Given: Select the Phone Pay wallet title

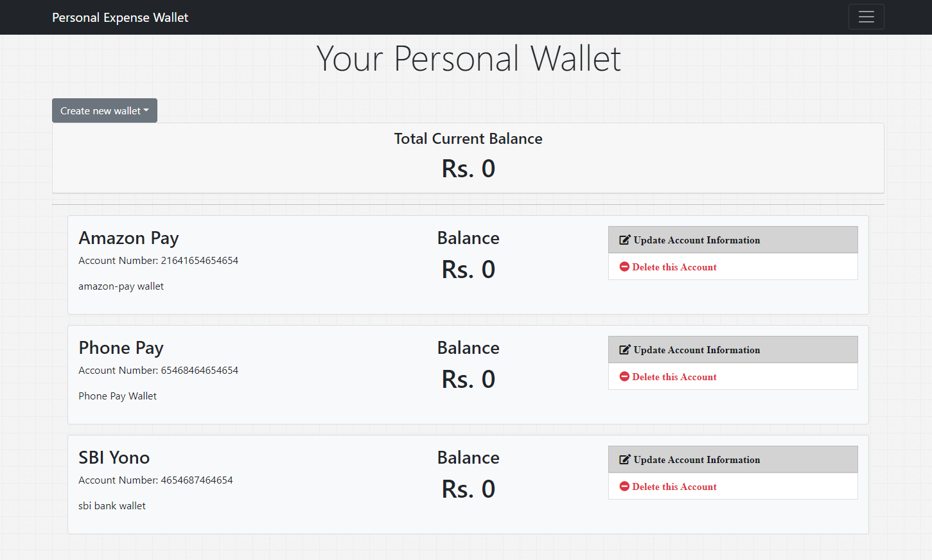Looking at the screenshot, I should click(x=121, y=348).
